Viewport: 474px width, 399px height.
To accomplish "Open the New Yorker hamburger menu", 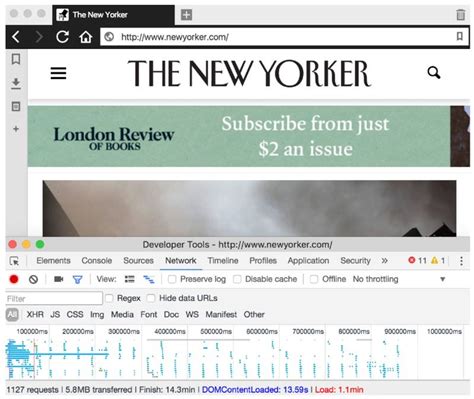I will (58, 73).
